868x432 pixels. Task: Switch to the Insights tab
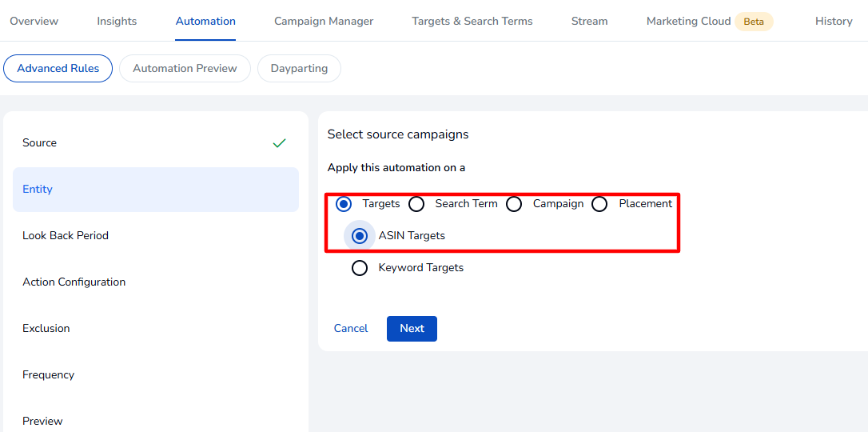117,22
